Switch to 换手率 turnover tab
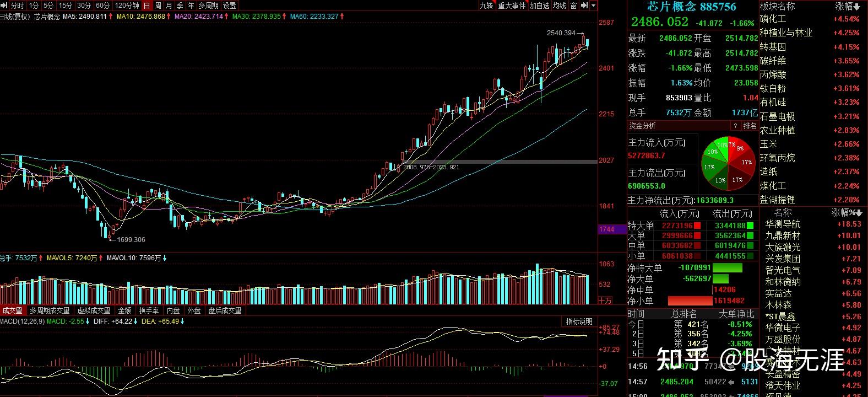Viewport: 868px width, 397px height. pyautogui.click(x=149, y=310)
